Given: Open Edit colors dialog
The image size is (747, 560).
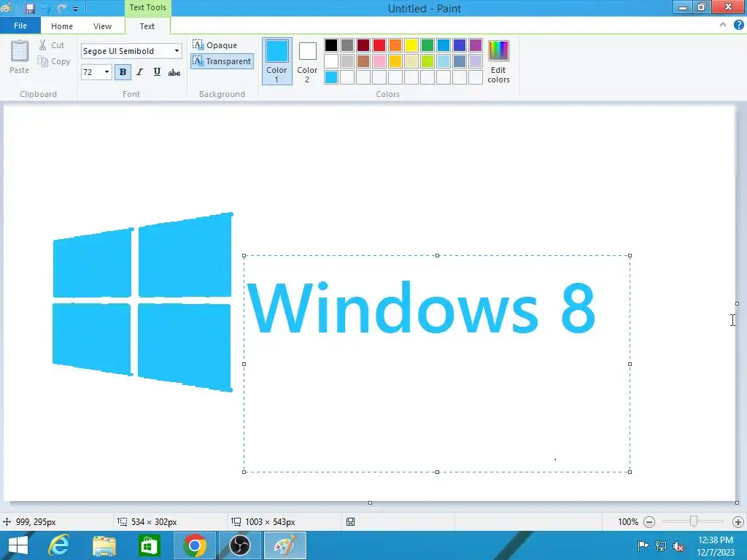Looking at the screenshot, I should tap(499, 62).
